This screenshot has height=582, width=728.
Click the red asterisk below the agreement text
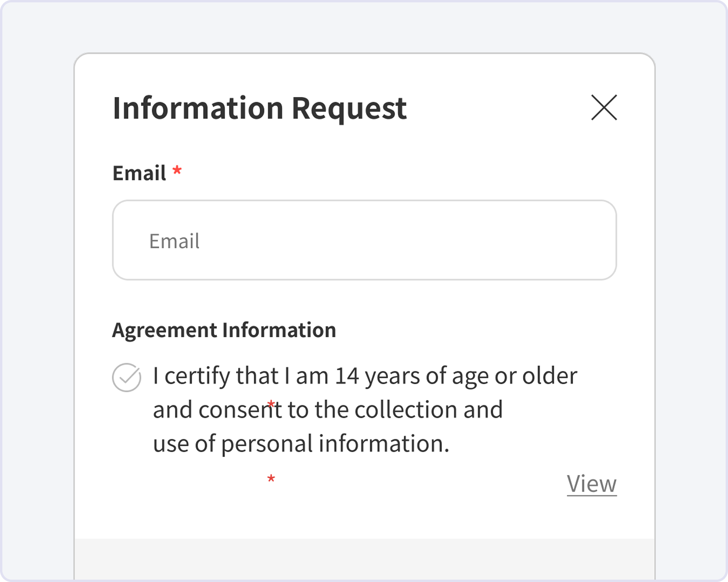271,479
